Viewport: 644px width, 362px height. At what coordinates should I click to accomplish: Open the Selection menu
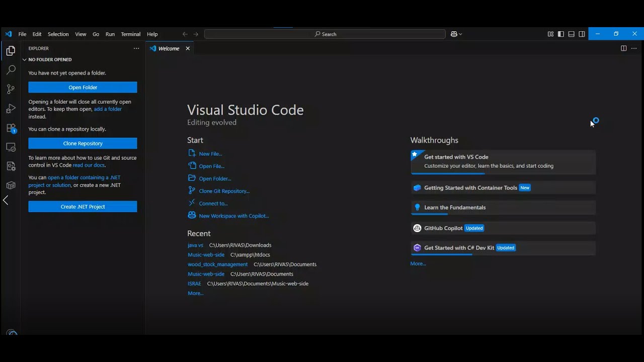(x=58, y=34)
